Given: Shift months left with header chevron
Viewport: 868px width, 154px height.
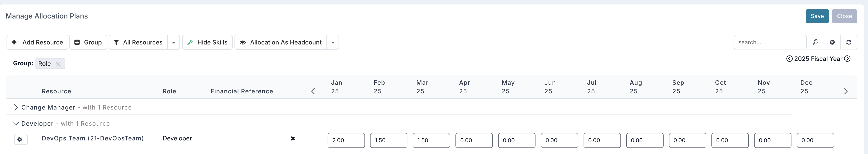Looking at the screenshot, I should (313, 91).
